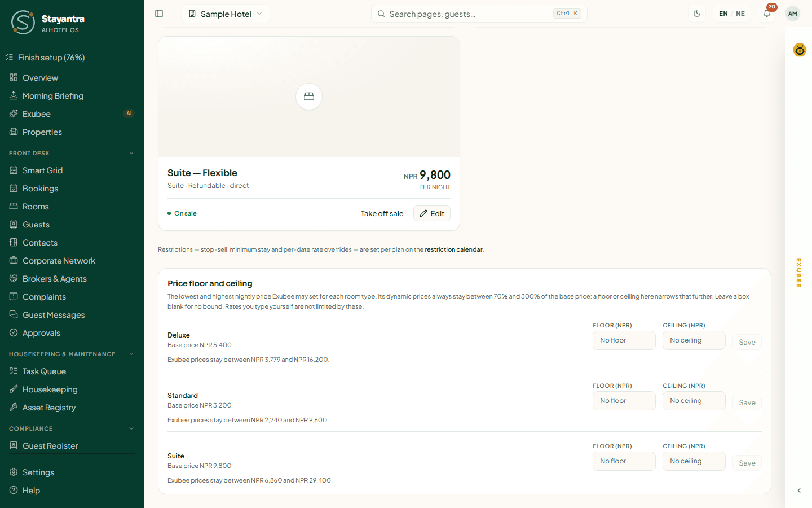Edit the Suite — Flexible rate plan
The image size is (812, 508).
tap(432, 213)
